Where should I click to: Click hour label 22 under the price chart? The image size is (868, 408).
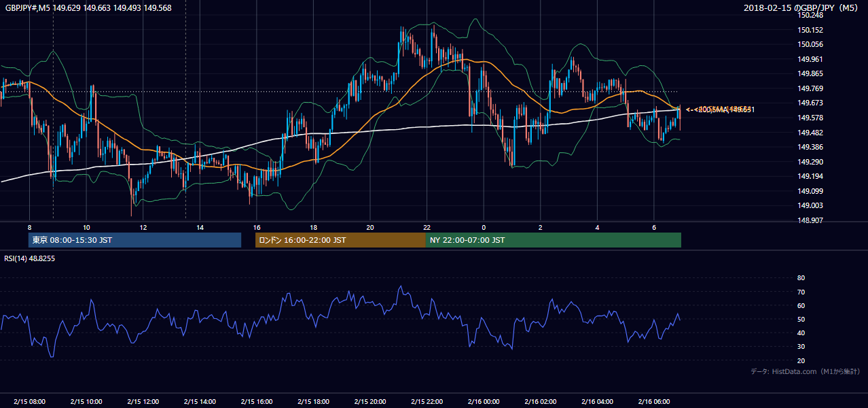[427, 227]
